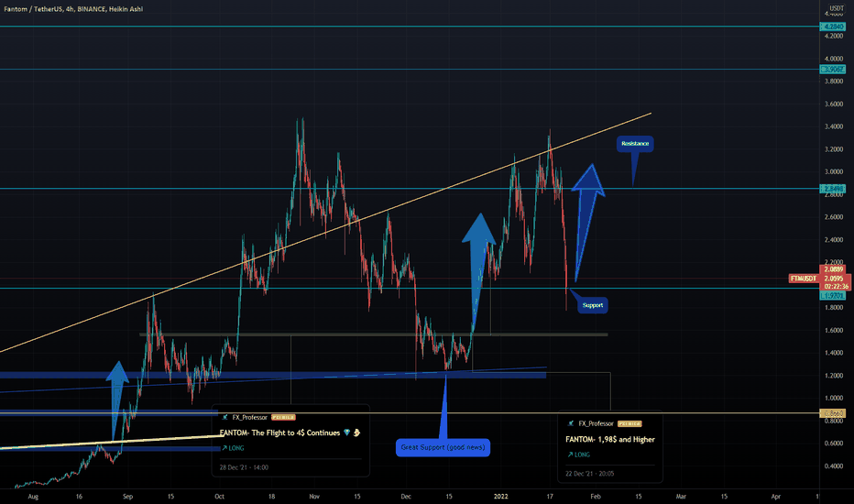Open the USDT currency selector on the price axis
The width and height of the screenshot is (854, 504).
pyautogui.click(x=836, y=8)
